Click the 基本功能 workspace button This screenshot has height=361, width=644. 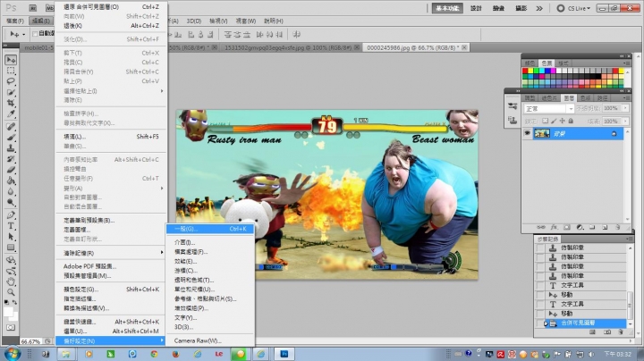click(x=447, y=8)
